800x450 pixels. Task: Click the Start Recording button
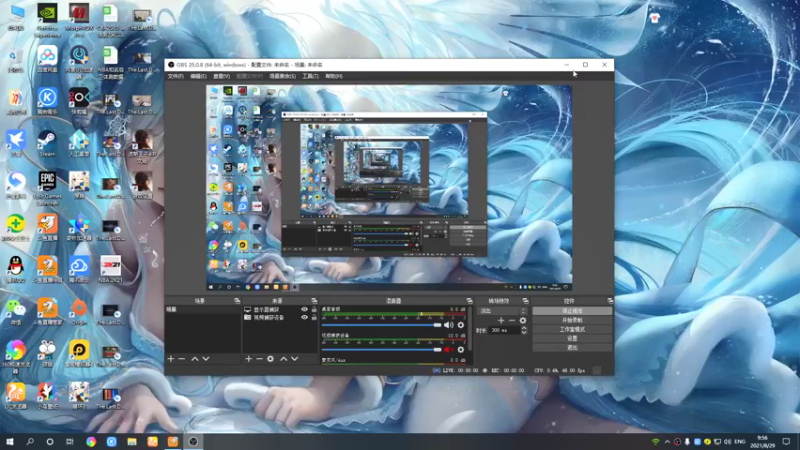572,320
